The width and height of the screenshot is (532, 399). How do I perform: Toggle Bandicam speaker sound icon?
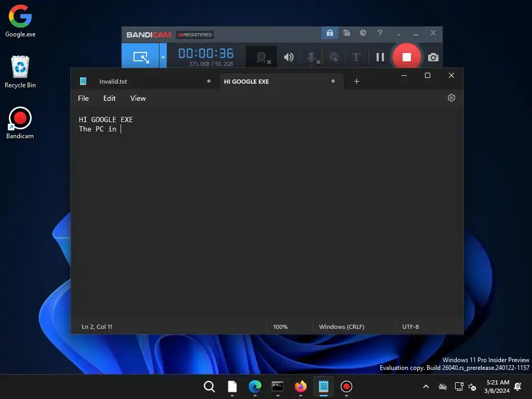pos(289,57)
